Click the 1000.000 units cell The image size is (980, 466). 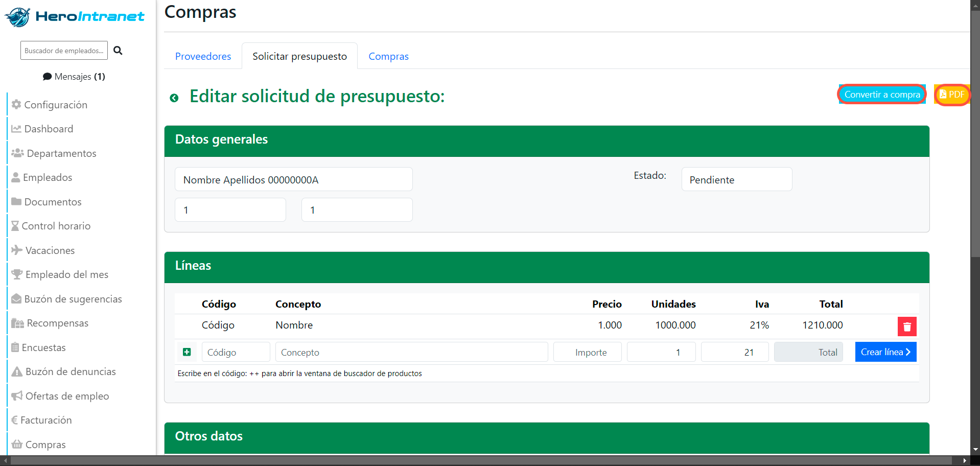point(675,325)
